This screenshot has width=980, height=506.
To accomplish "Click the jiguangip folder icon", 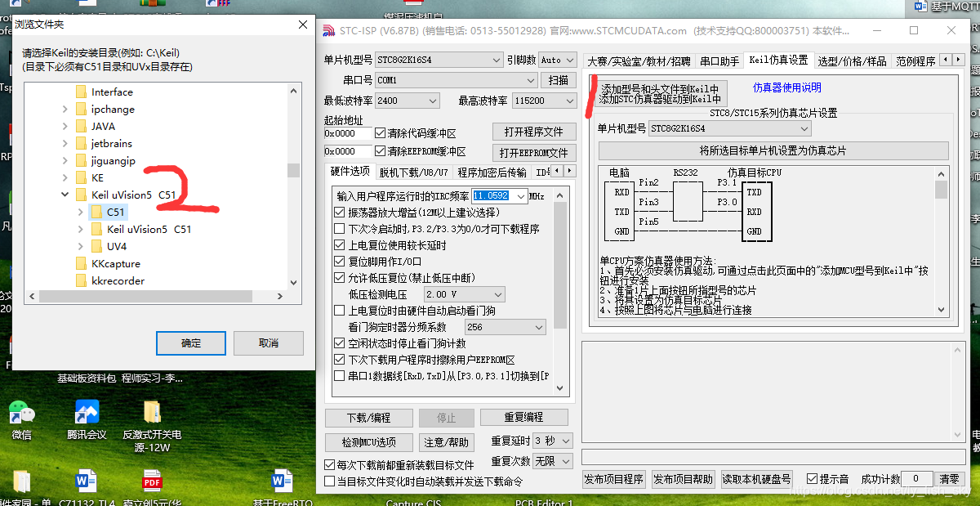I will pyautogui.click(x=81, y=160).
